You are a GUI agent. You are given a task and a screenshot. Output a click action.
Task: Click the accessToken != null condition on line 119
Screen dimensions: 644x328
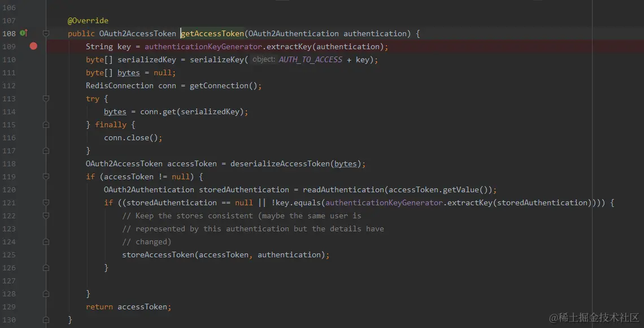tap(147, 177)
